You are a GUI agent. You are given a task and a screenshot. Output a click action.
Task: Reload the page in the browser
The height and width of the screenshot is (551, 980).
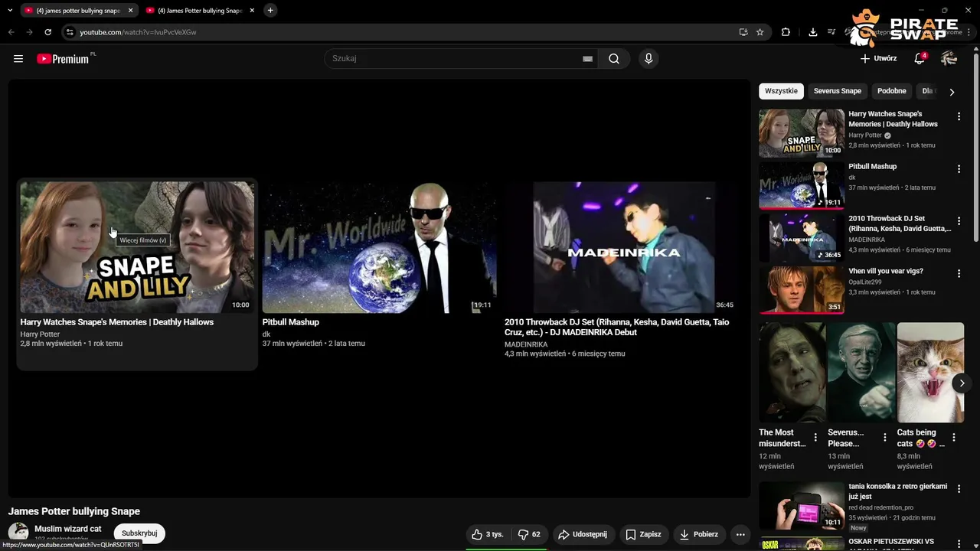[47, 32]
